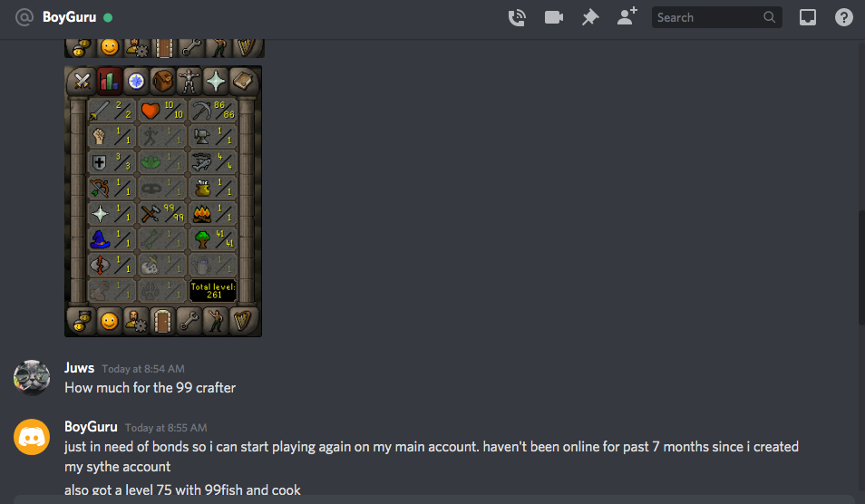
Task: Open the help icon
Action: 843,17
